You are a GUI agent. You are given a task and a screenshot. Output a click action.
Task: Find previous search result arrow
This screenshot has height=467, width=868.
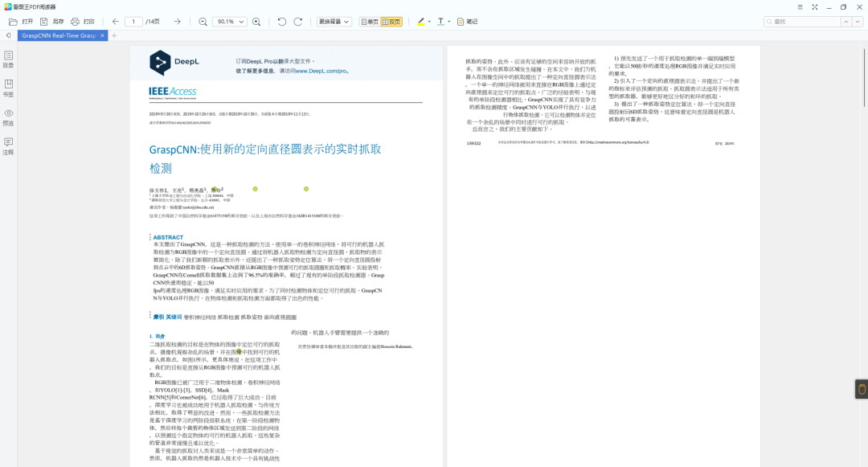click(x=845, y=22)
